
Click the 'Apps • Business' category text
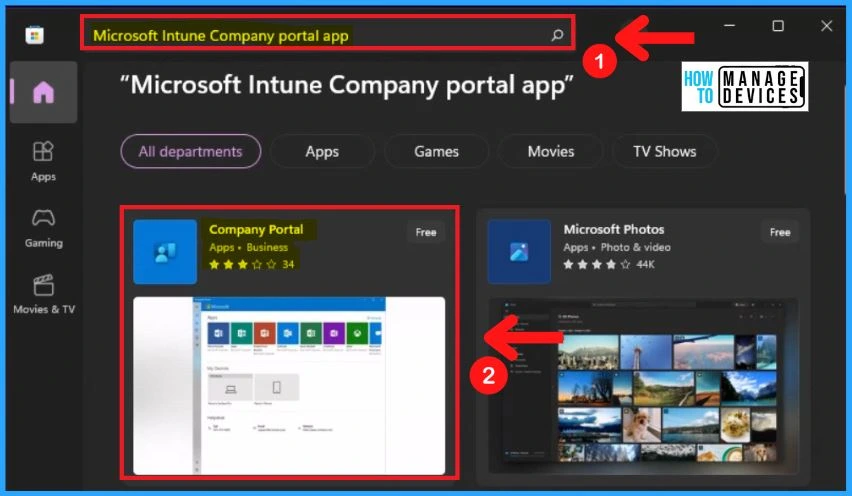click(x=248, y=247)
